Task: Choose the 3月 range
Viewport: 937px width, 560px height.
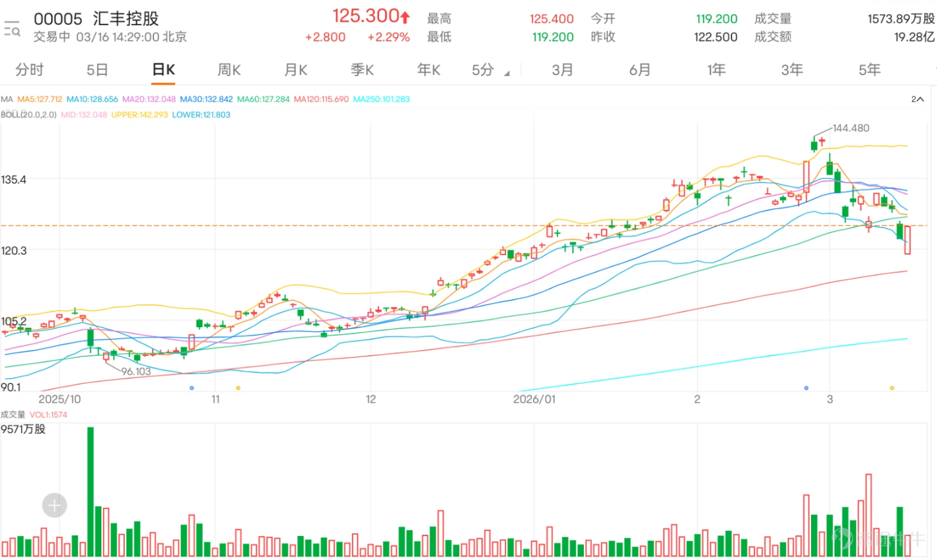Action: pyautogui.click(x=562, y=70)
